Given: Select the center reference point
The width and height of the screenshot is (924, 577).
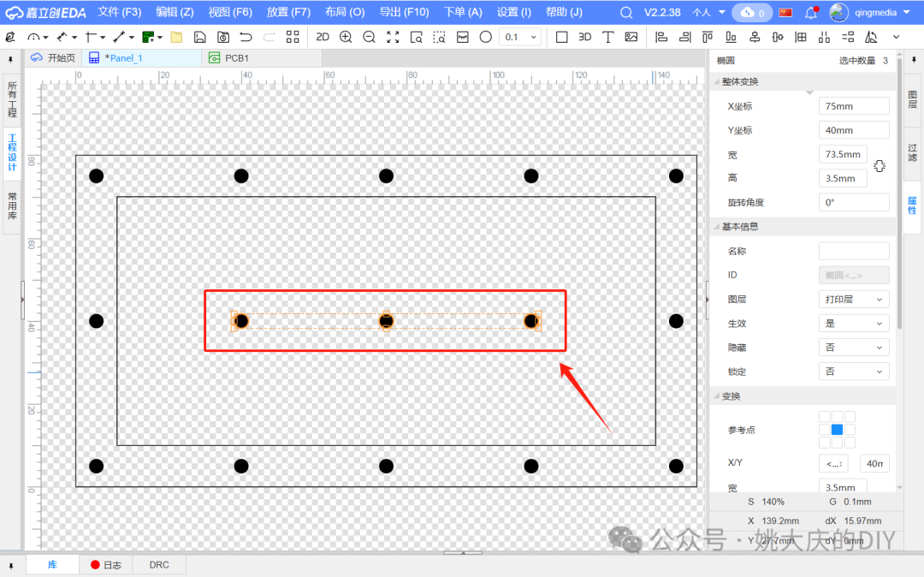Looking at the screenshot, I should [837, 430].
